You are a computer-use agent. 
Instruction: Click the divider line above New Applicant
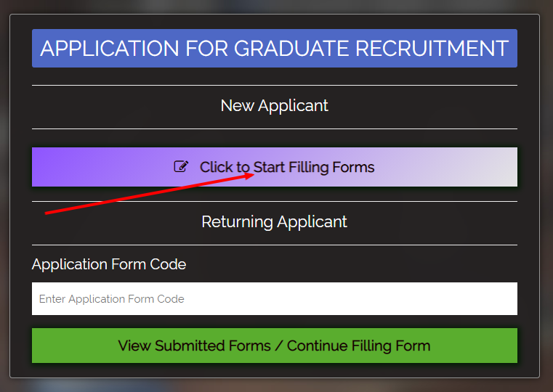click(275, 85)
